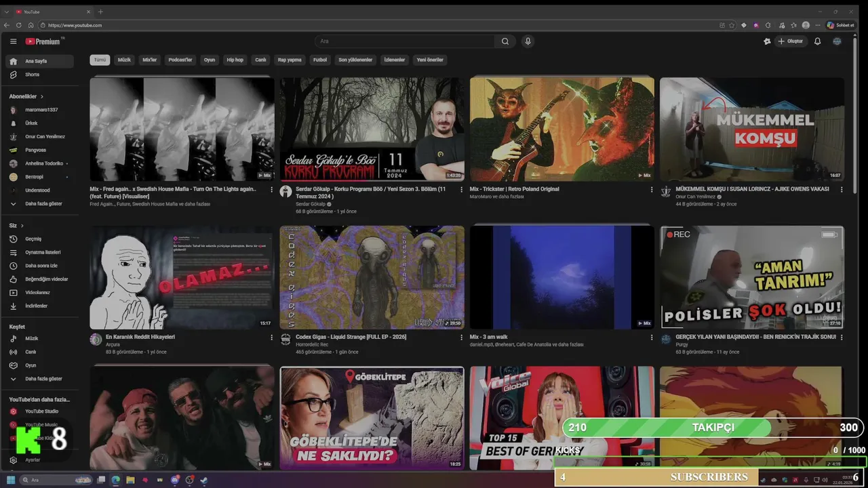Select the Müzik filter chip

tap(124, 60)
